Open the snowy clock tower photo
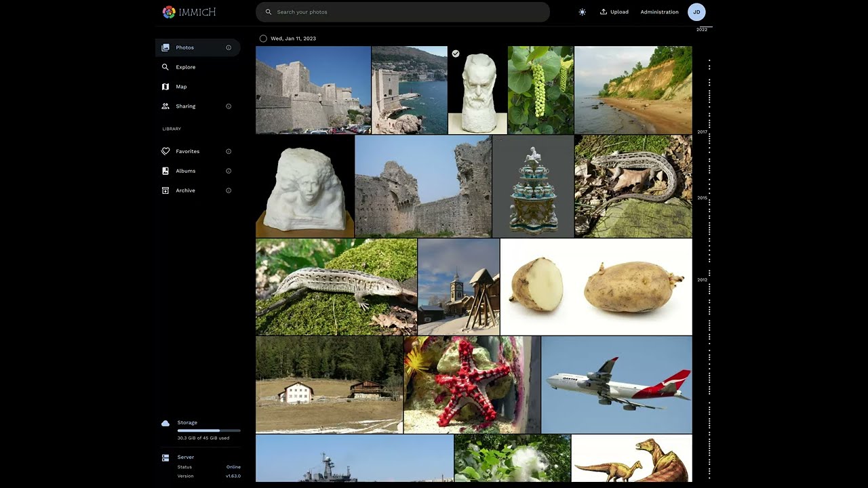868x488 pixels. click(458, 287)
